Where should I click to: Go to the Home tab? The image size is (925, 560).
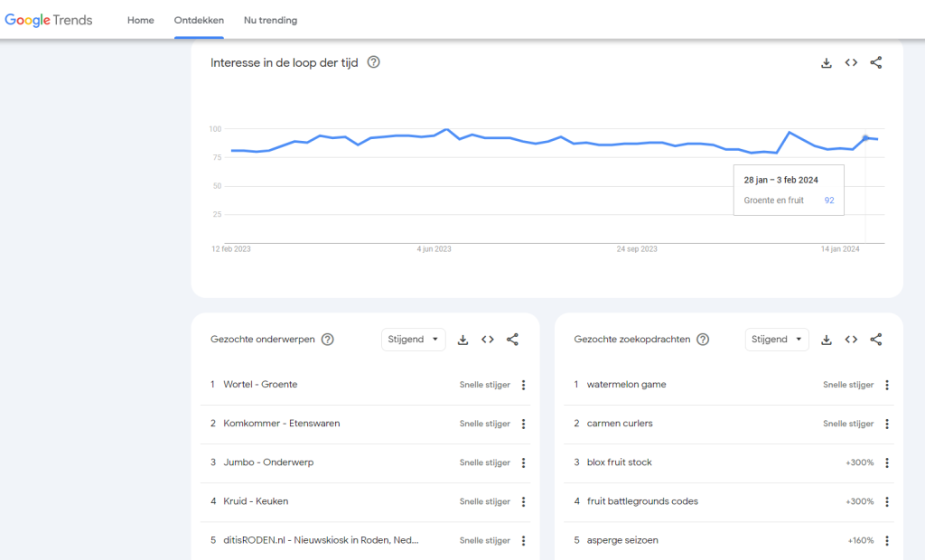141,20
